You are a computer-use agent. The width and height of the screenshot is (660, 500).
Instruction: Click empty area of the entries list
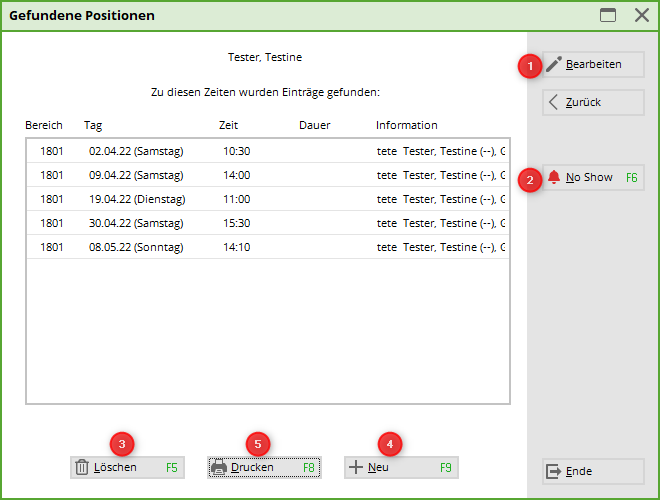pyautogui.click(x=267, y=330)
